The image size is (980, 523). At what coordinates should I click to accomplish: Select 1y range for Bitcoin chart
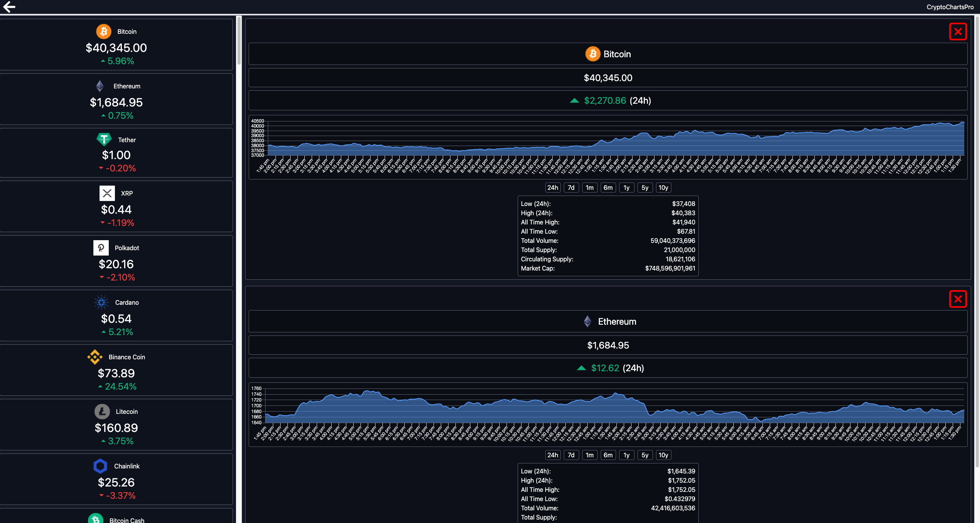[x=626, y=188]
